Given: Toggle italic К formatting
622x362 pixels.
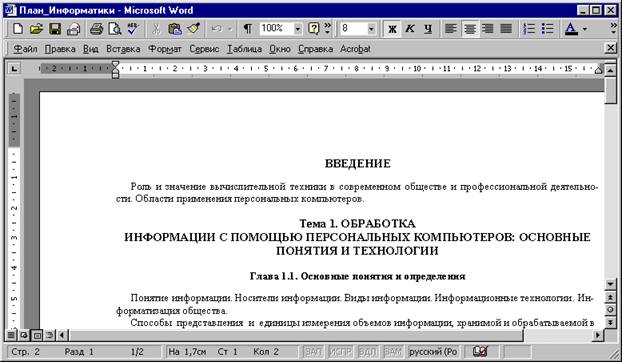Looking at the screenshot, I should [410, 29].
